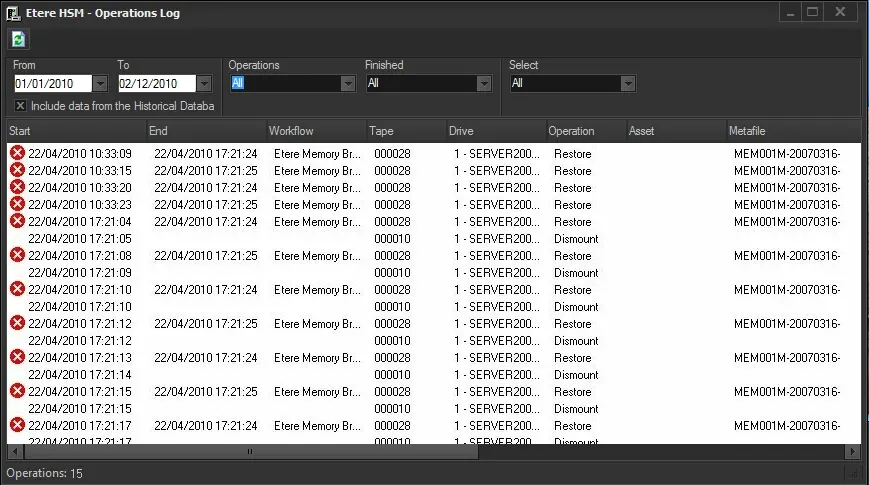Click red error icon on 17:21:08 row
This screenshot has width=869, height=485.
pos(17,255)
